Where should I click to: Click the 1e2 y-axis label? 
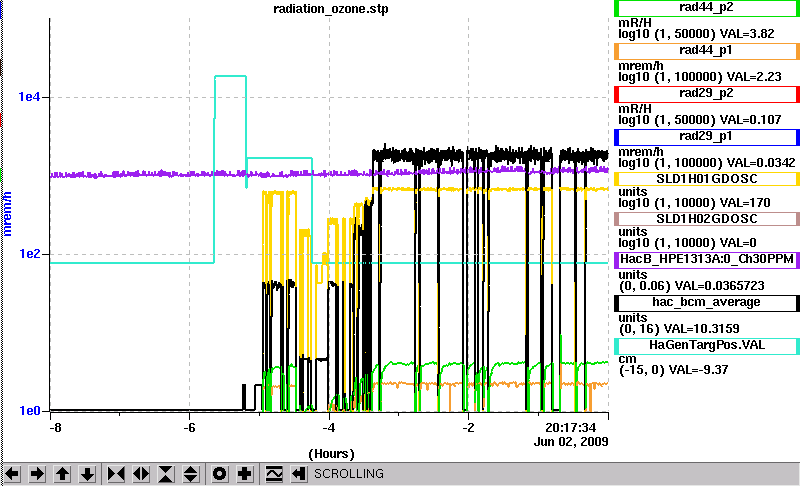[x=30, y=253]
